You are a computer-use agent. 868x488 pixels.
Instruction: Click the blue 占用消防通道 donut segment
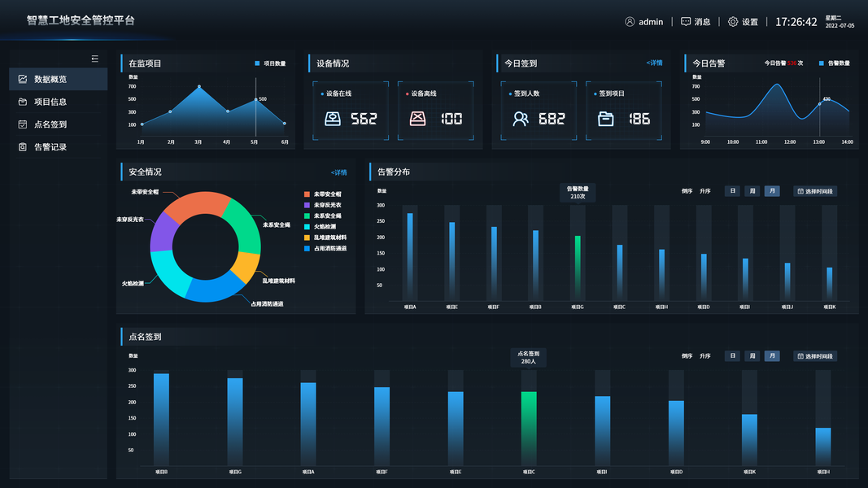(215, 287)
